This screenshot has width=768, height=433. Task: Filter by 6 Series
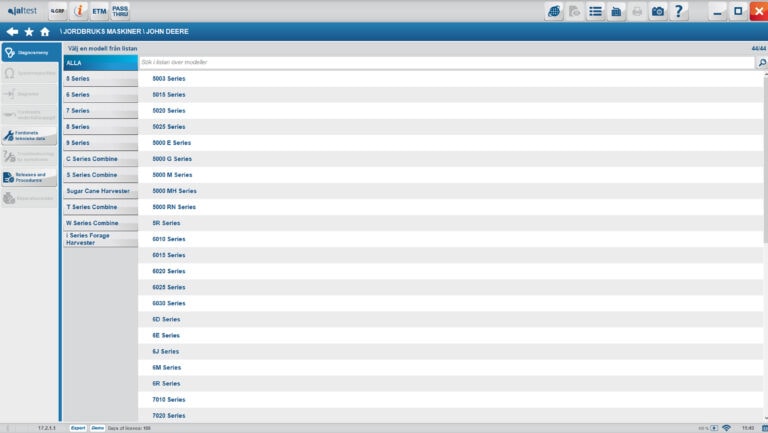tap(100, 95)
